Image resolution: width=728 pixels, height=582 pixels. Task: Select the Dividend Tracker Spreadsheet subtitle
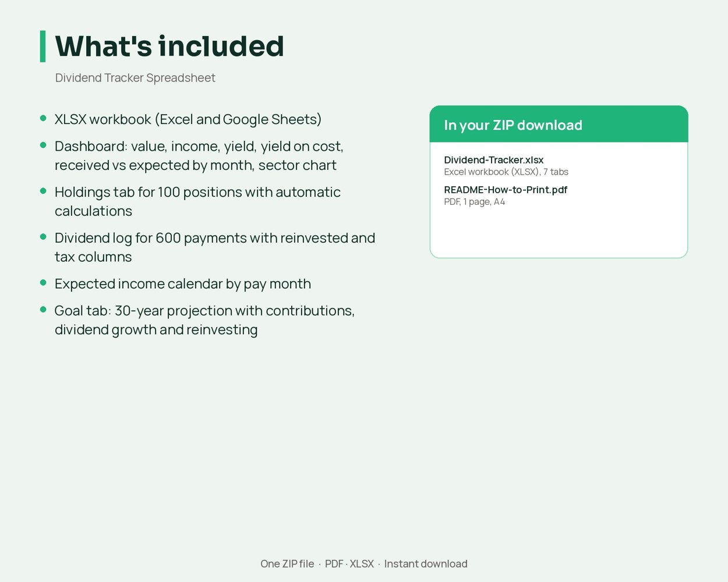click(135, 78)
